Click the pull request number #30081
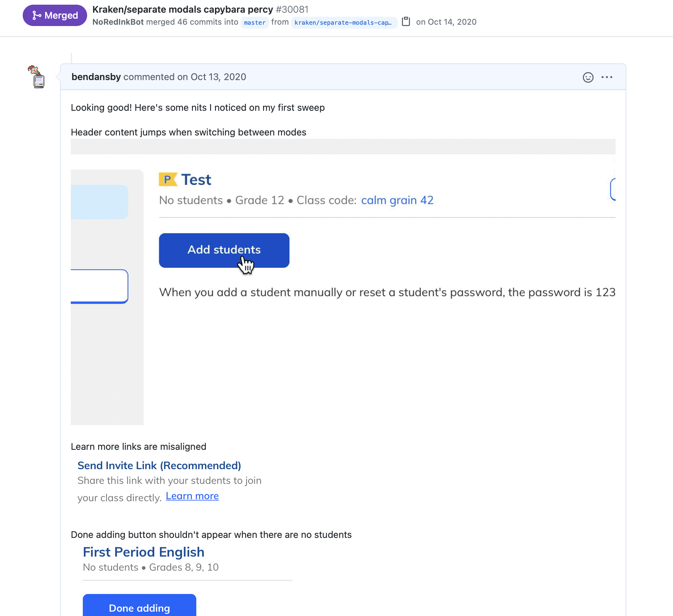Screen dimensions: 673x616 (x=292, y=9)
